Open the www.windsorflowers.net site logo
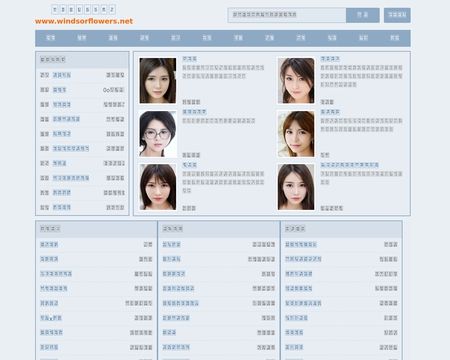450x360 pixels. click(84, 21)
